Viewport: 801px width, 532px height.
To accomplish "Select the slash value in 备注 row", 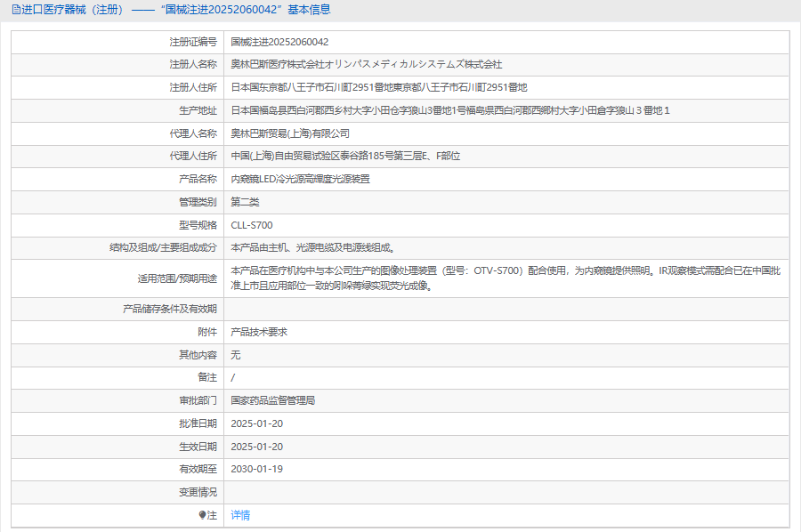I will 233,377.
